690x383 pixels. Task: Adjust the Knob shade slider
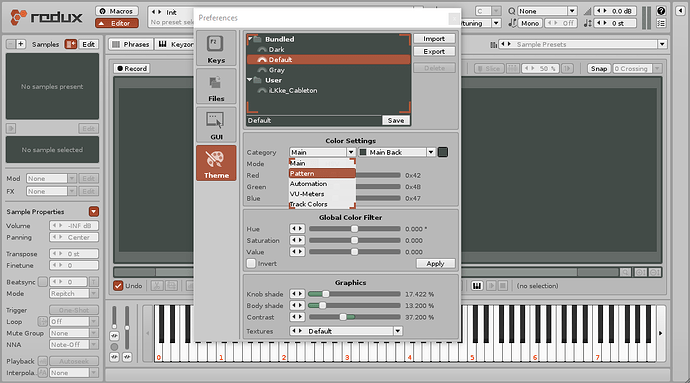coord(326,294)
